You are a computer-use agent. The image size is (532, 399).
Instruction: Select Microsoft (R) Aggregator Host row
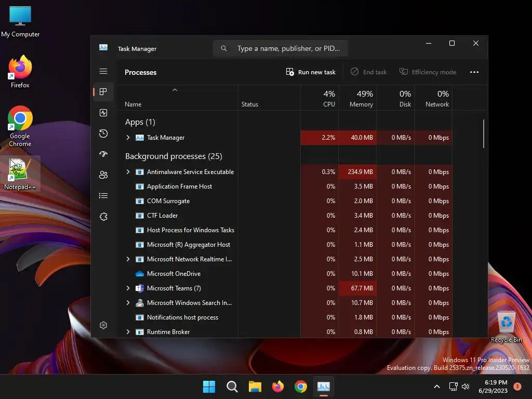pos(285,245)
